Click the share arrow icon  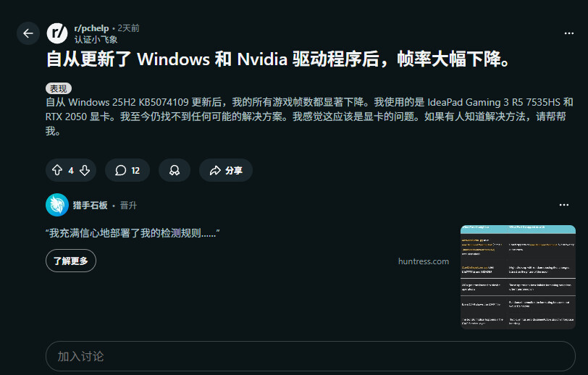pos(214,171)
